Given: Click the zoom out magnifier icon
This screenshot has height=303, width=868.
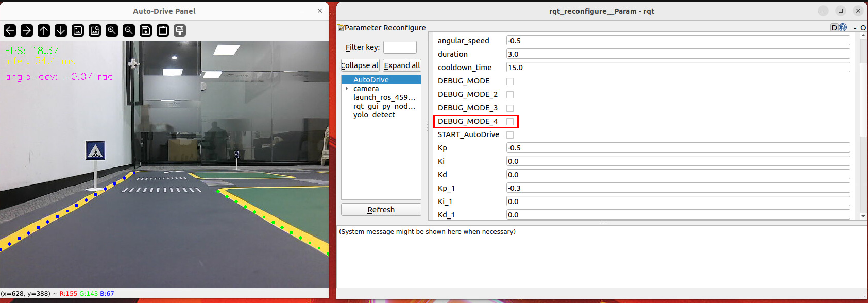Looking at the screenshot, I should click(x=129, y=30).
